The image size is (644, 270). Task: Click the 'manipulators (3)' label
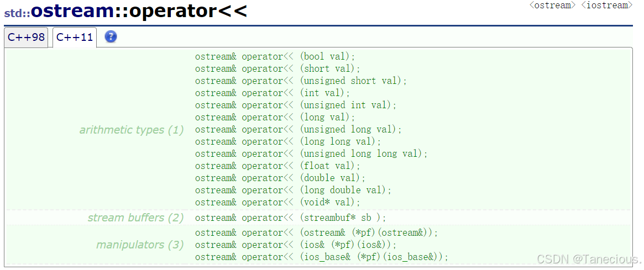point(140,245)
